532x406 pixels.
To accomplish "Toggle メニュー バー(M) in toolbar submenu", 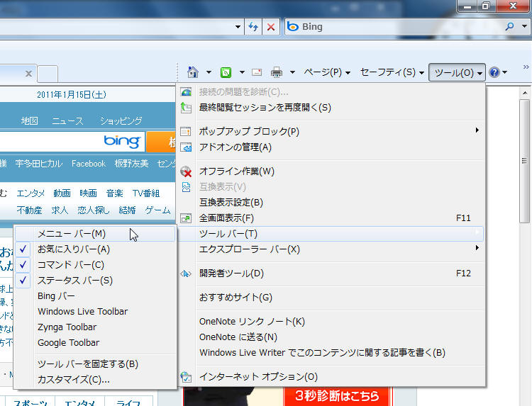I will click(x=95, y=234).
